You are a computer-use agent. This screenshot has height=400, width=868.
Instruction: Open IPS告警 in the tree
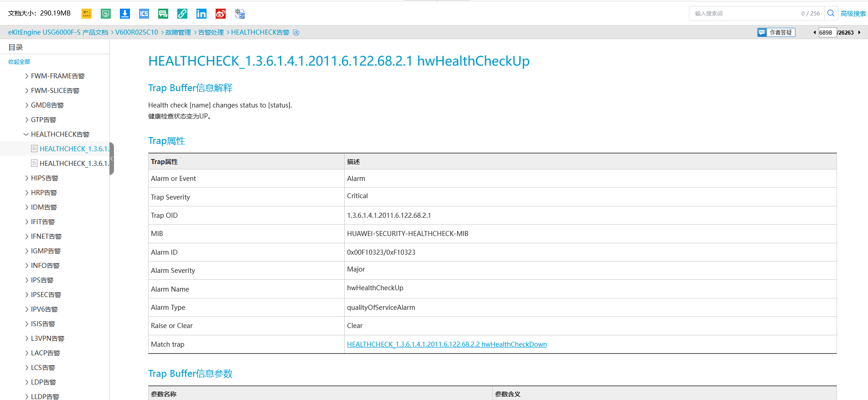pyautogui.click(x=42, y=280)
